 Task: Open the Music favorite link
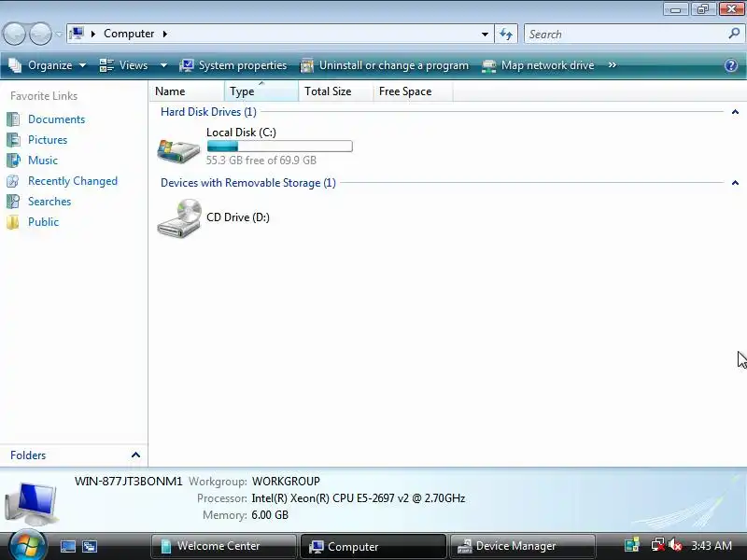point(43,161)
